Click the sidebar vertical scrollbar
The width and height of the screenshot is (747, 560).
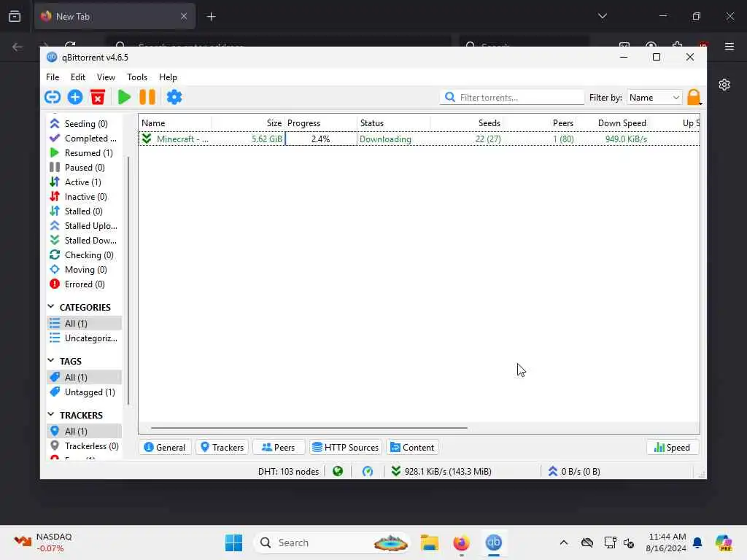click(128, 281)
